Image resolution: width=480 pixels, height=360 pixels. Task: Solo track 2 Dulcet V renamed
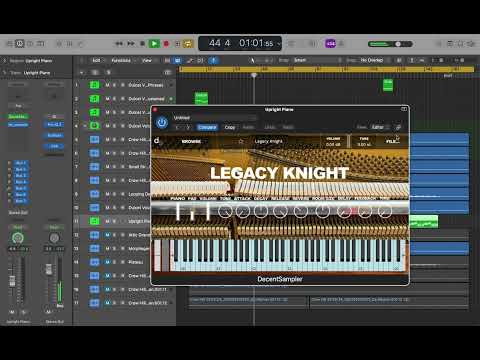pos(115,99)
